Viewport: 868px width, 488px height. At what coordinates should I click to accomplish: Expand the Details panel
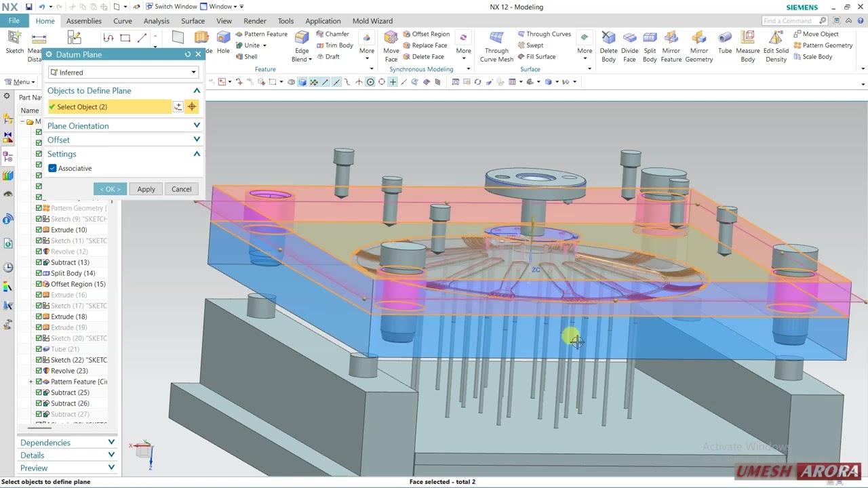(x=111, y=455)
